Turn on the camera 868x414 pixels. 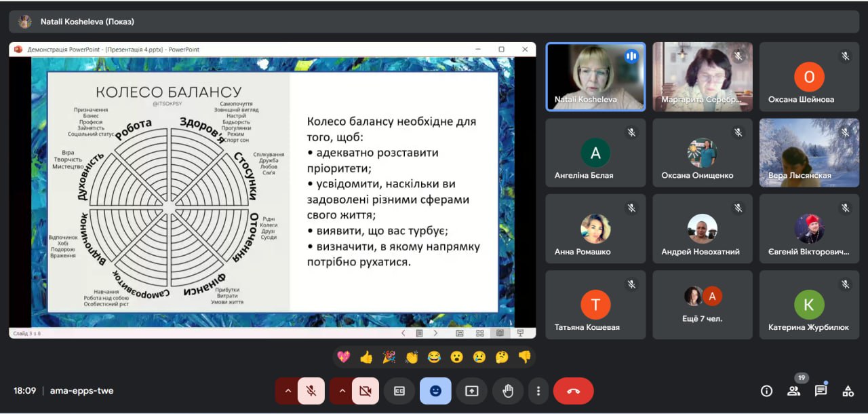366,391
